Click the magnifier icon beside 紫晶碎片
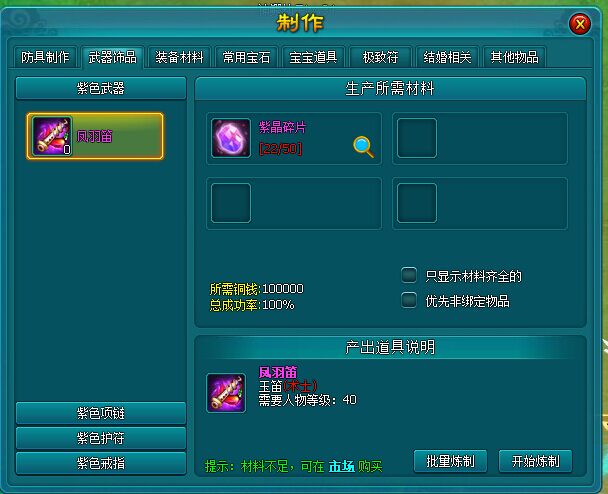Image resolution: width=608 pixels, height=494 pixels. coord(363,147)
